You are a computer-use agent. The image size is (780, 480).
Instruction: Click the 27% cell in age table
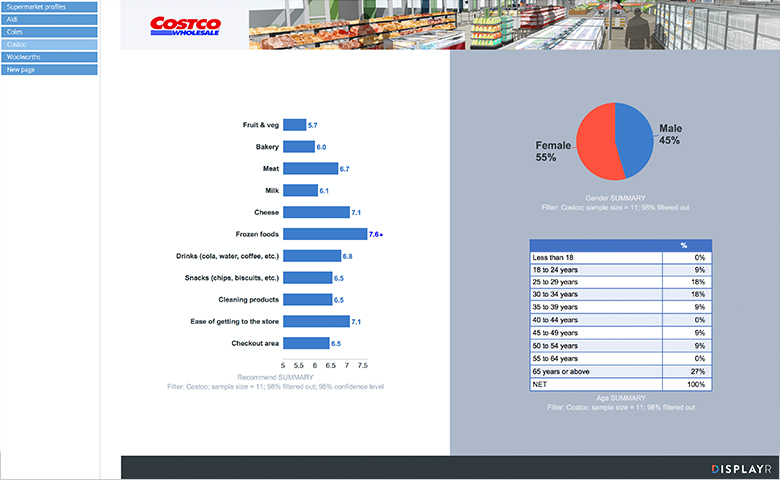687,372
